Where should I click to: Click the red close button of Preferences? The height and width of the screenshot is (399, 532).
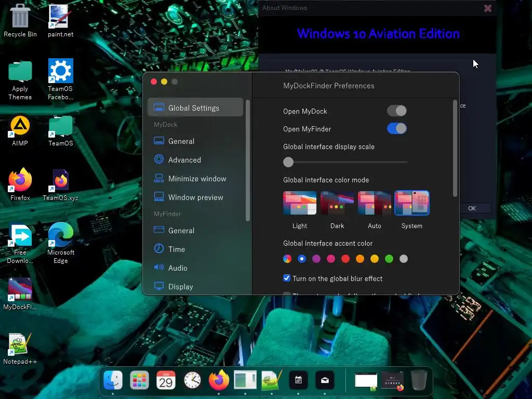tap(154, 82)
